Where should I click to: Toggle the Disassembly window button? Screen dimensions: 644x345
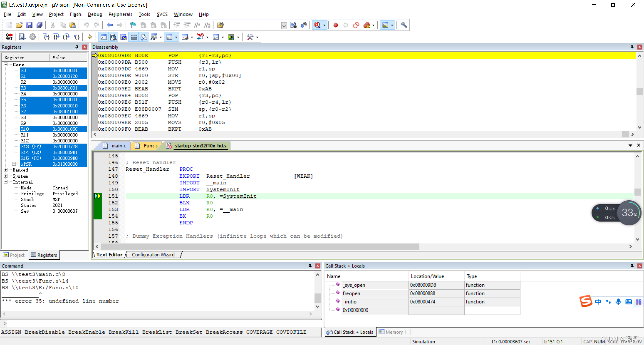114,37
